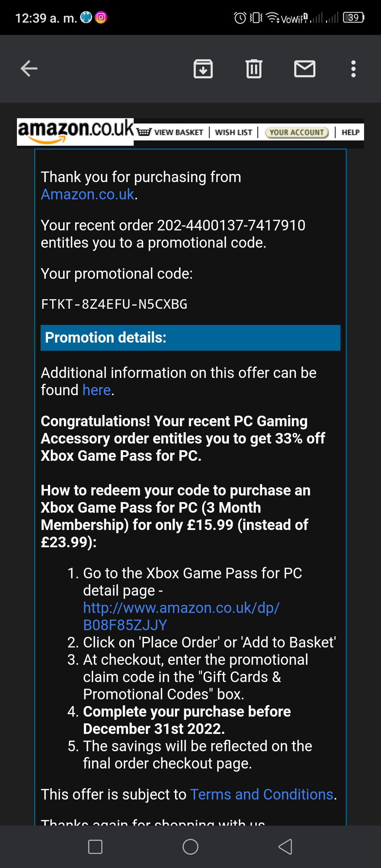Screen dimensions: 381x868
Task: Tap the Promotion details blue header
Action: 190,338
